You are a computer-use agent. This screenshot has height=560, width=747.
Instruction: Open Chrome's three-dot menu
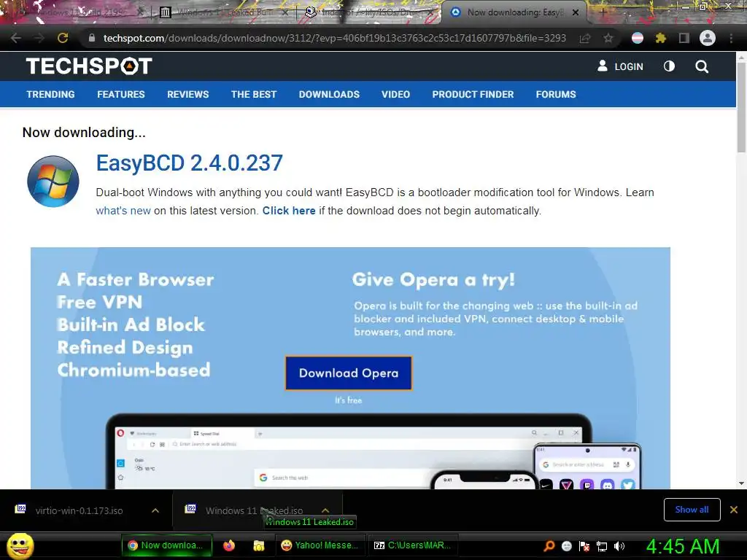point(731,38)
